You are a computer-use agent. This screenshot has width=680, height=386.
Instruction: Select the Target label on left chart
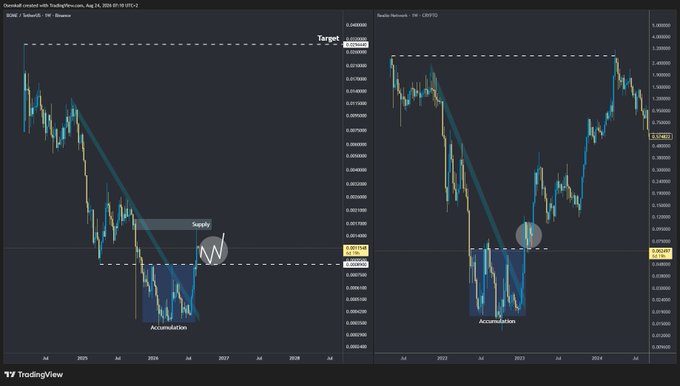[328, 38]
